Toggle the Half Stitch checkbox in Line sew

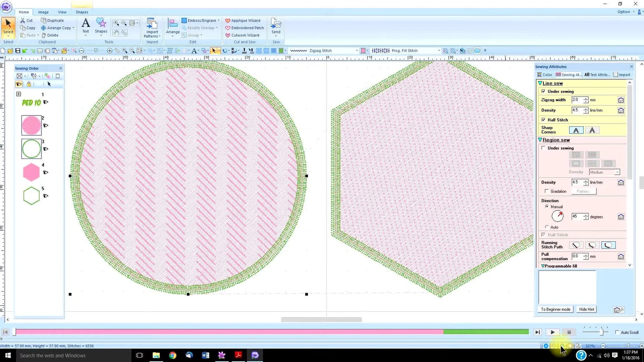(x=544, y=119)
